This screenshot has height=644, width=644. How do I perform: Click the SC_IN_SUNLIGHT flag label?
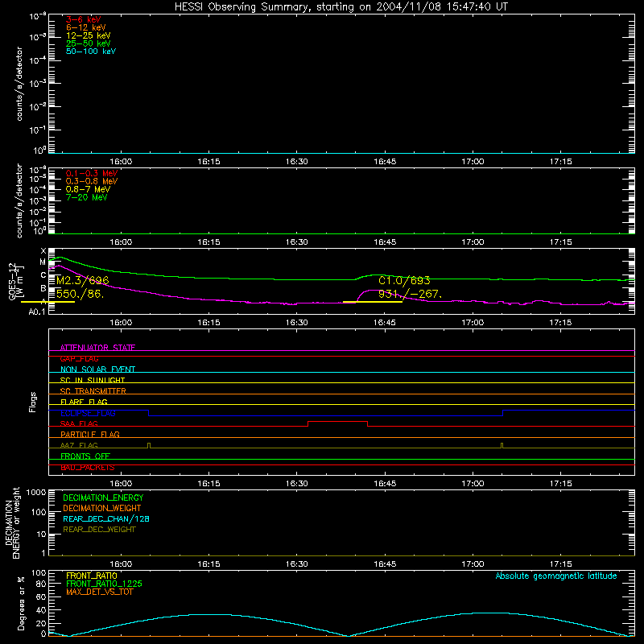(x=93, y=380)
